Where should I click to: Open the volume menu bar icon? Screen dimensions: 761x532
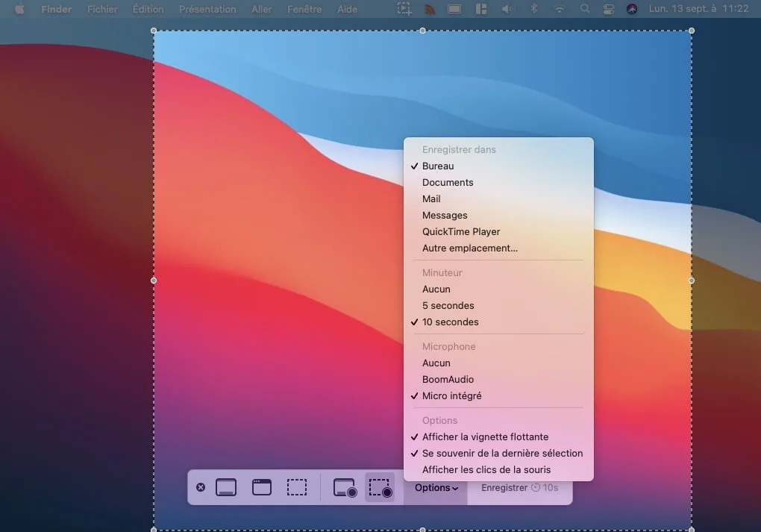[507, 9]
